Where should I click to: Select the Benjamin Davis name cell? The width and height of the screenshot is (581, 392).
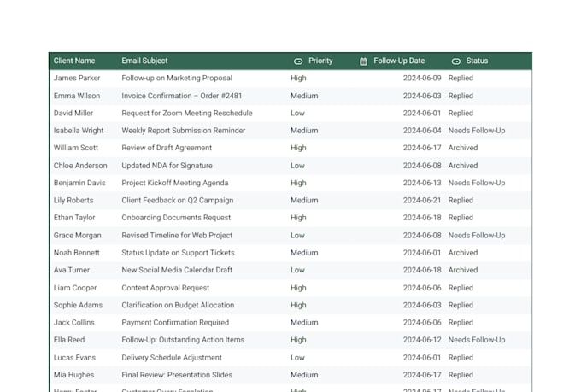pyautogui.click(x=79, y=183)
